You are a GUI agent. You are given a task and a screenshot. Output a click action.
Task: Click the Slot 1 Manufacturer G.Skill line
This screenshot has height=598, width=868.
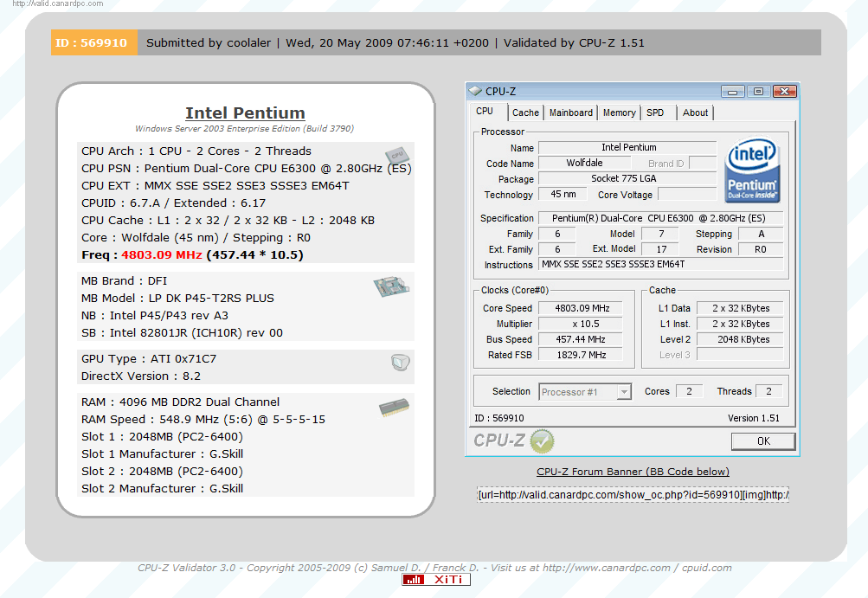[162, 453]
